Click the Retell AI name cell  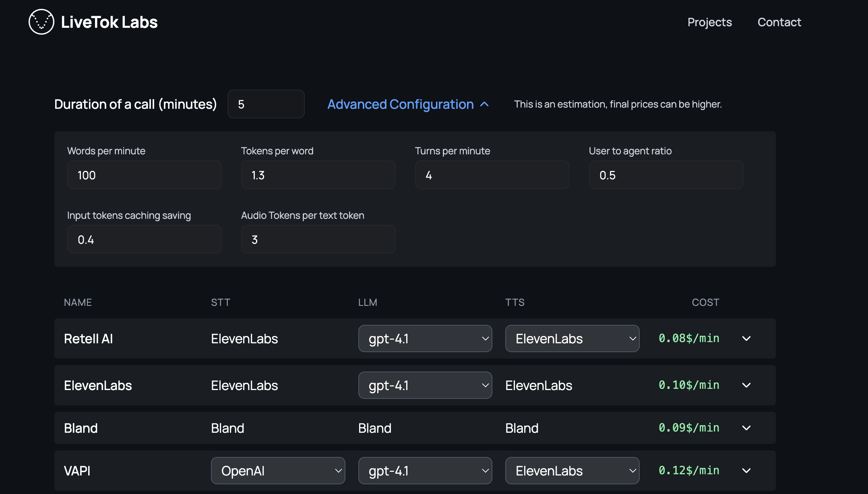[x=88, y=338]
